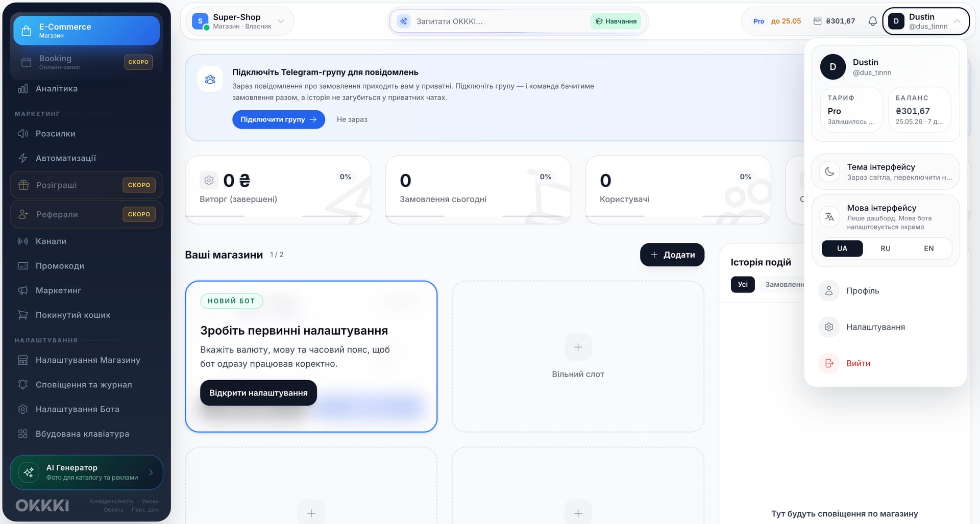The width and height of the screenshot is (980, 524).
Task: Click Відкрити налаштування button
Action: click(x=258, y=393)
